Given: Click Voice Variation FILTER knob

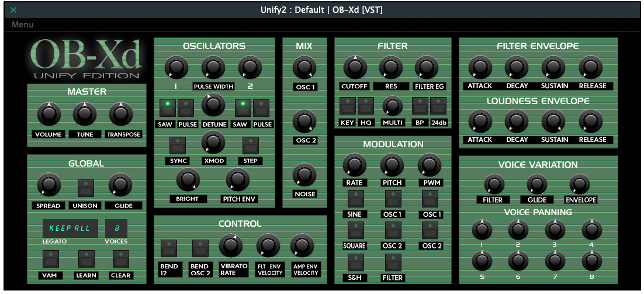Looking at the screenshot, I should (494, 184).
